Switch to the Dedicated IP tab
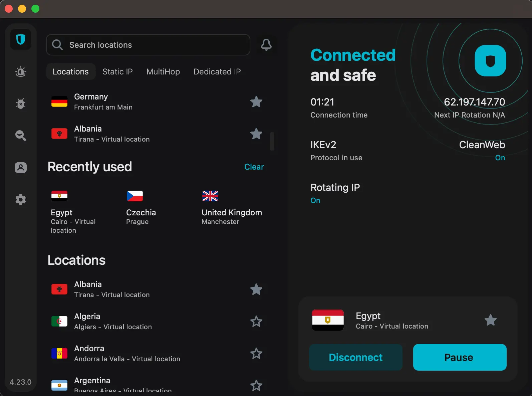The image size is (532, 396). click(x=217, y=71)
